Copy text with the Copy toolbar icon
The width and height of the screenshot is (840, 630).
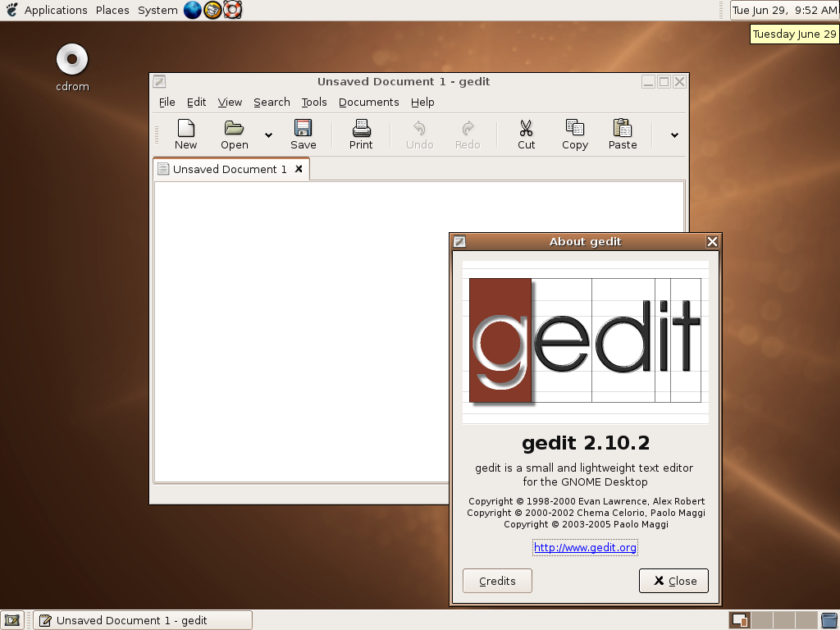pyautogui.click(x=574, y=134)
